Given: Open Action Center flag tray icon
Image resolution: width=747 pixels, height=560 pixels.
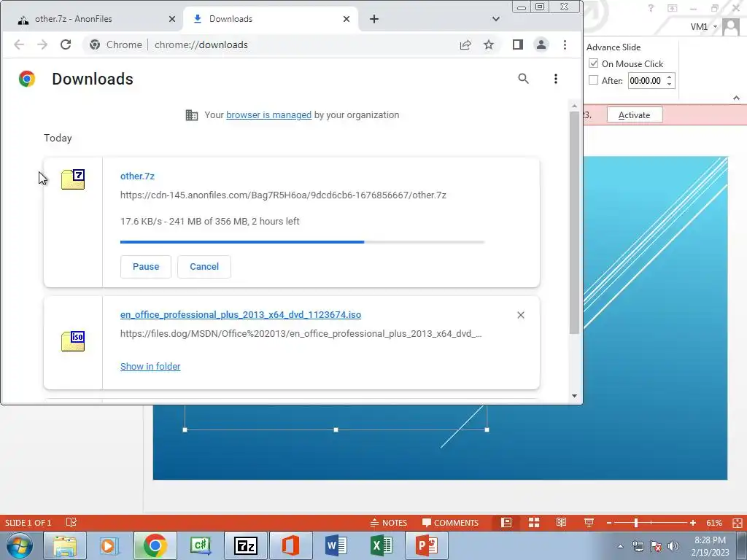Looking at the screenshot, I should coord(656,546).
